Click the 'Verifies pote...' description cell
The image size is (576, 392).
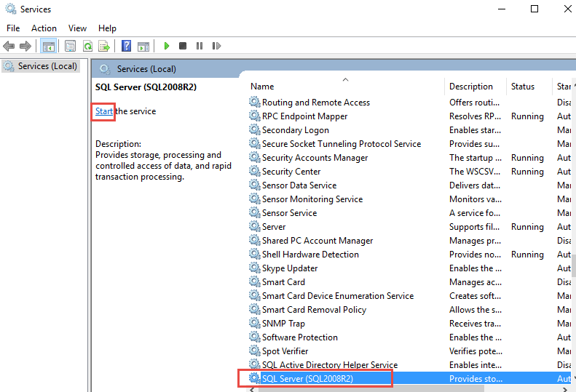(476, 351)
